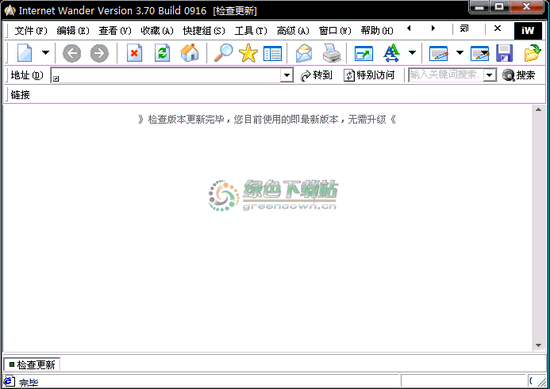Click the vertical scrollbar down arrow
Screen dimensions: 550x389
pyautogui.click(x=538, y=346)
